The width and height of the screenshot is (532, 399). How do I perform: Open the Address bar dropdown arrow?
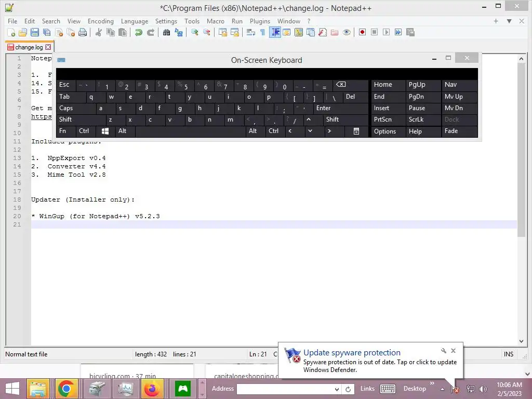tap(337, 389)
